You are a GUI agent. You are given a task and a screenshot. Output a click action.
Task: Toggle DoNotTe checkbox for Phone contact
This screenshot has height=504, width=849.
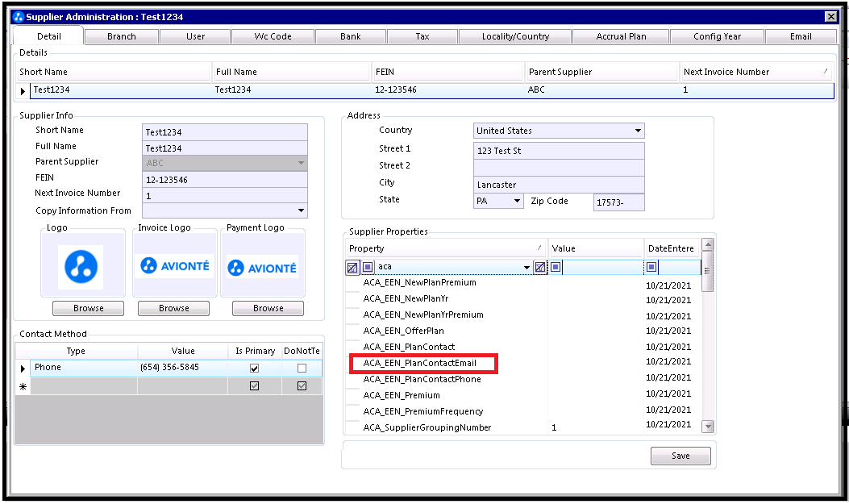click(x=302, y=369)
